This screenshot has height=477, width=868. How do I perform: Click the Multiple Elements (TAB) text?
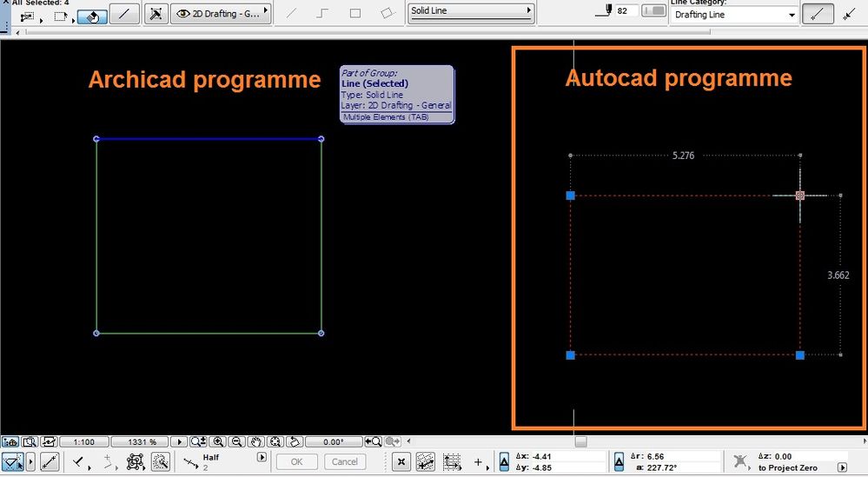click(x=386, y=116)
